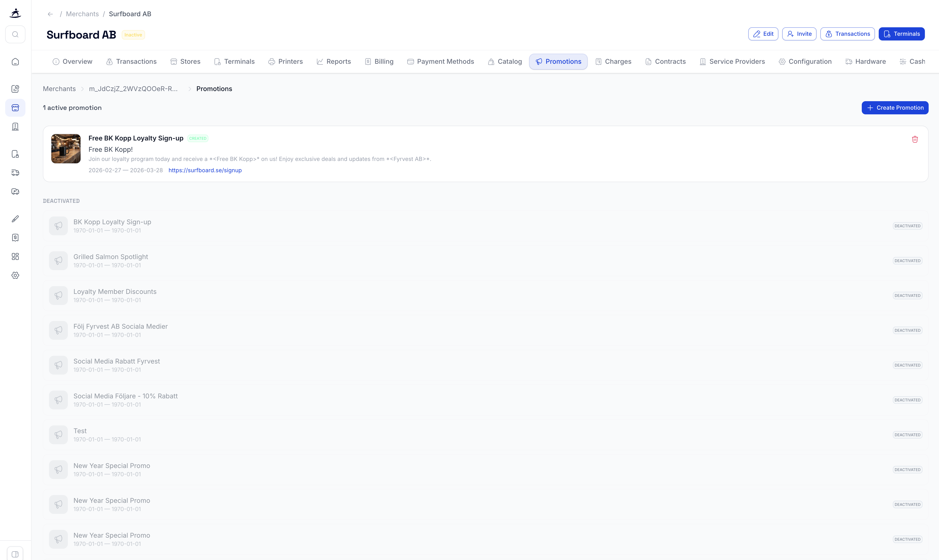Viewport: 939px width, 560px height.
Task: Open settings gear in sidebar
Action: pos(15,276)
